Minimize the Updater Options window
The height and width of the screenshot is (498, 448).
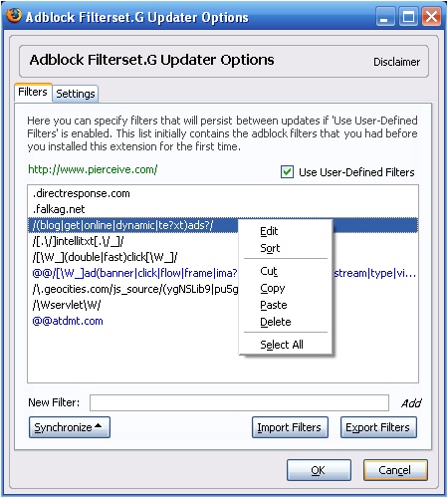(x=385, y=17)
